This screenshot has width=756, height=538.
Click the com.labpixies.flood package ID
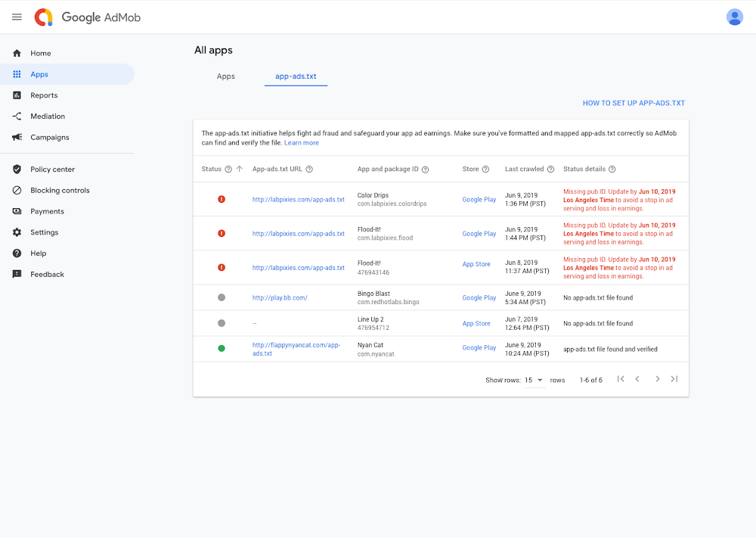[386, 238]
